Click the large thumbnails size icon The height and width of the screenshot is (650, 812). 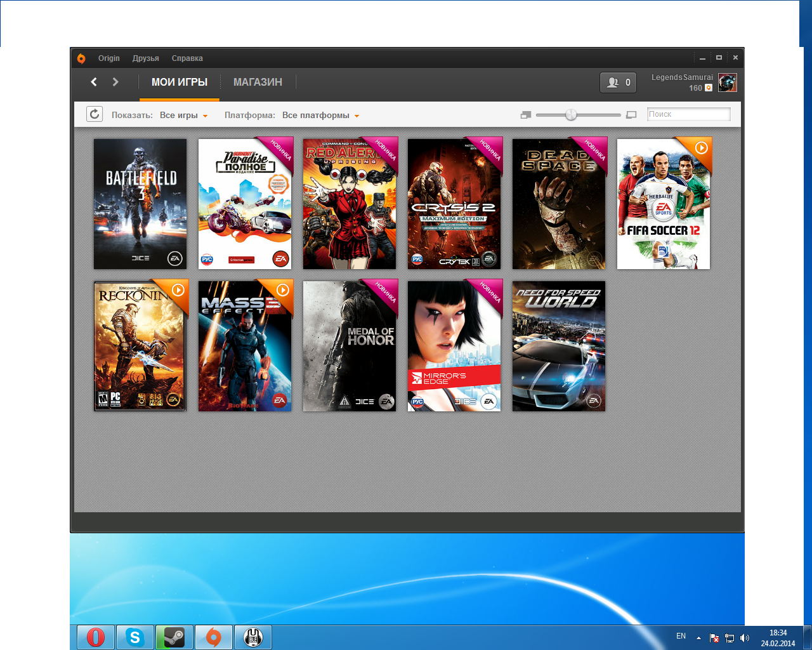631,115
